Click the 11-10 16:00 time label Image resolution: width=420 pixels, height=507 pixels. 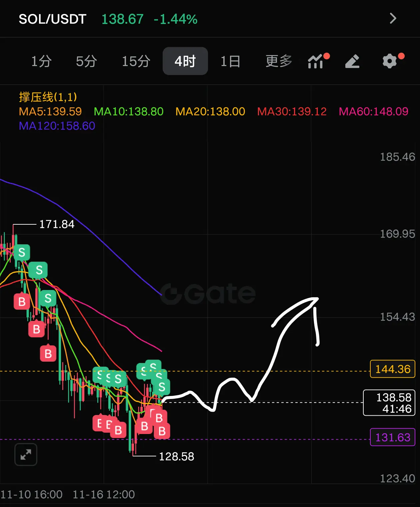(32, 494)
